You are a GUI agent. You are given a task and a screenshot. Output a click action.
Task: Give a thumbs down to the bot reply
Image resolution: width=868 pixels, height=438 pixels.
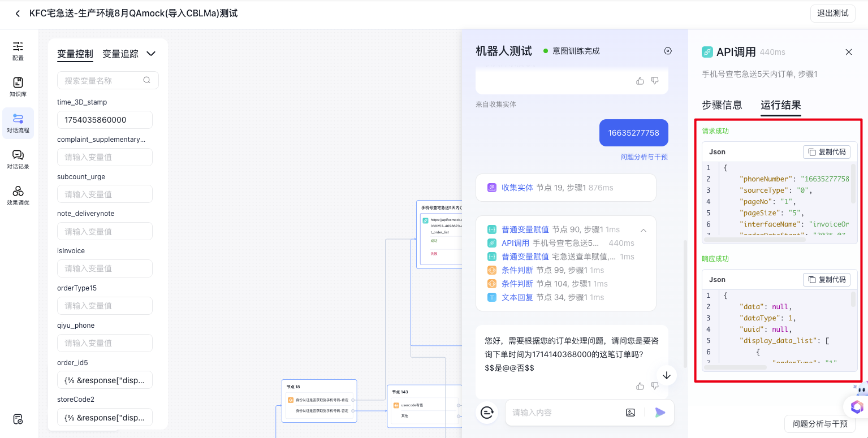coord(655,385)
